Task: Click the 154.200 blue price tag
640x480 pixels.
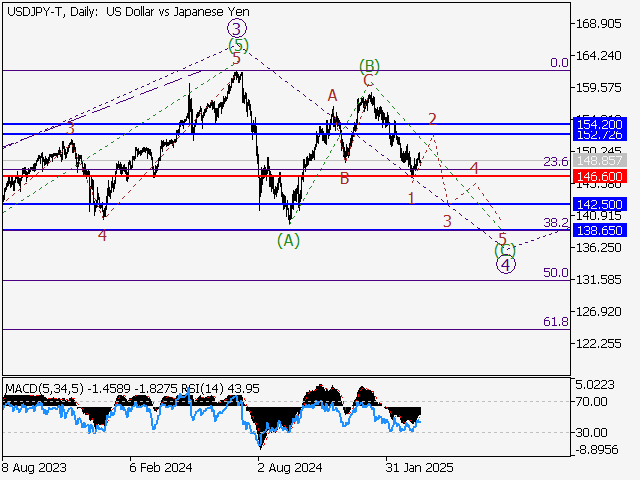Action: [601, 123]
